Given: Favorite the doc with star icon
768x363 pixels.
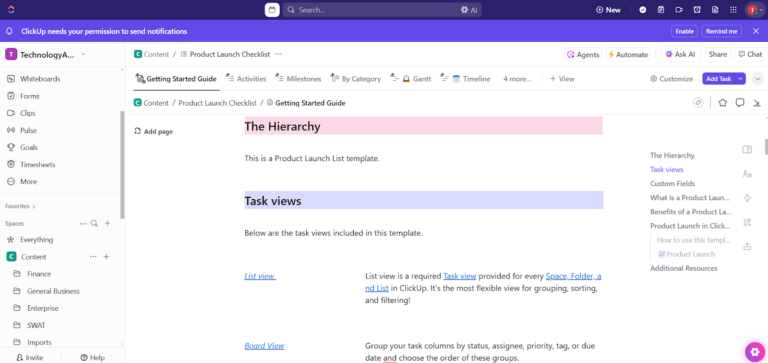Looking at the screenshot, I should point(722,103).
